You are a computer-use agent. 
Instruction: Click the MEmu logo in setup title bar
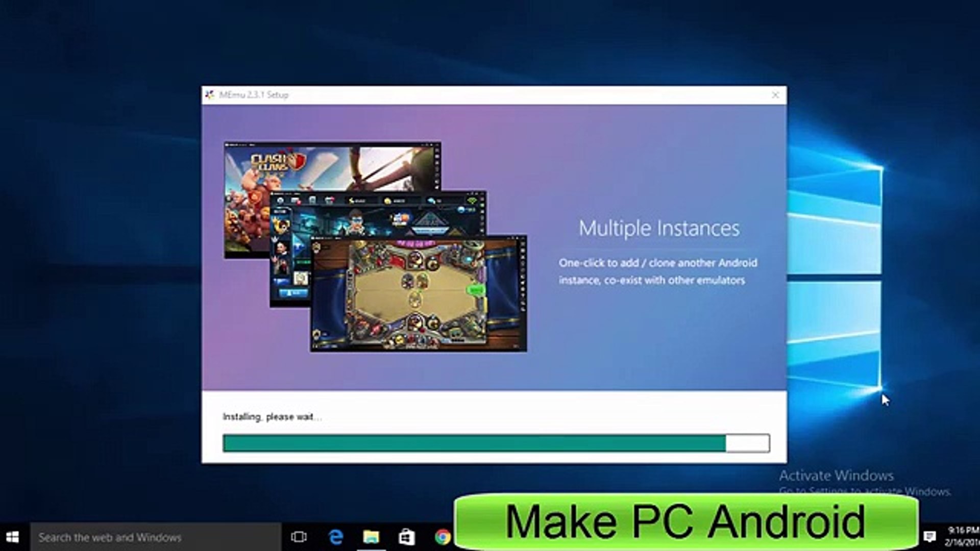pos(209,95)
